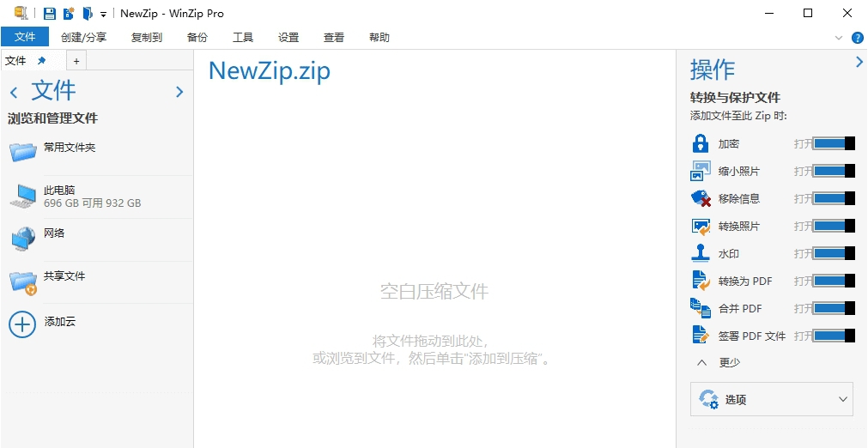868x448 pixels.
Task: Open the 帮助 menu
Action: point(379,38)
